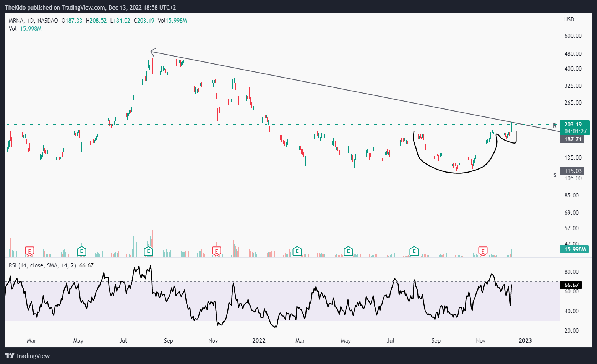Image resolution: width=597 pixels, height=364 pixels.
Task: Select the 187.71 resistance price label
Action: 572,139
